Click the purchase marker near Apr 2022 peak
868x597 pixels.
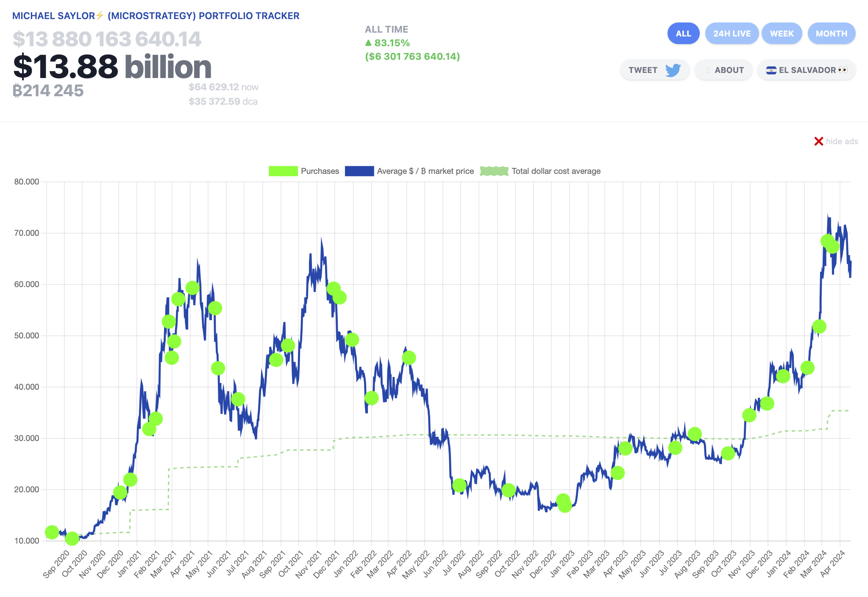tap(409, 357)
